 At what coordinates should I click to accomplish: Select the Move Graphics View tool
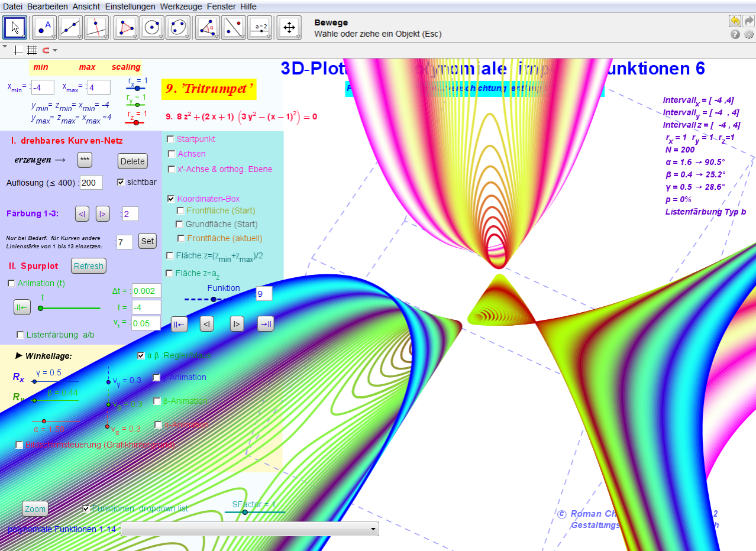coord(289,27)
